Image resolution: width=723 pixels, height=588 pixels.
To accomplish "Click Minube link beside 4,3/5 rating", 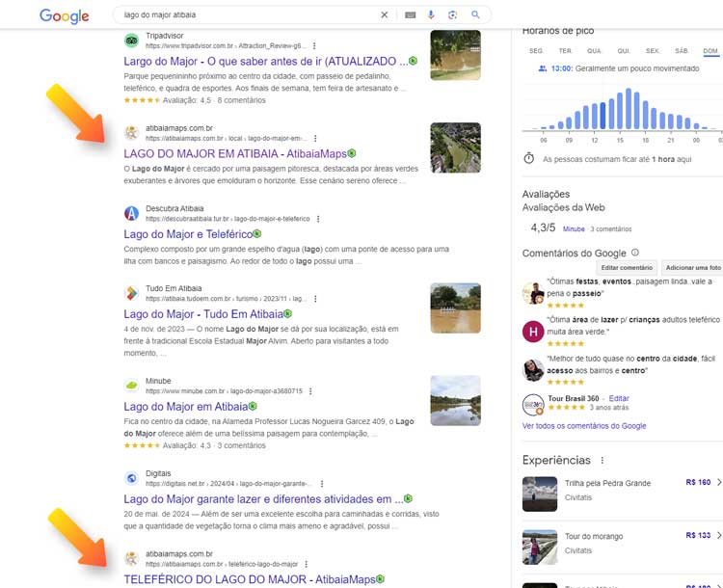I will point(574,228).
